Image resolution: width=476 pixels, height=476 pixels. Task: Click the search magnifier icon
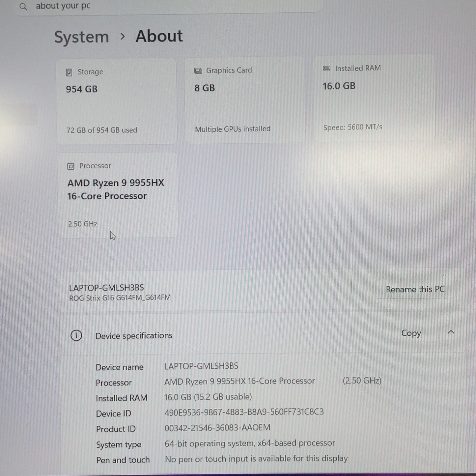[23, 6]
